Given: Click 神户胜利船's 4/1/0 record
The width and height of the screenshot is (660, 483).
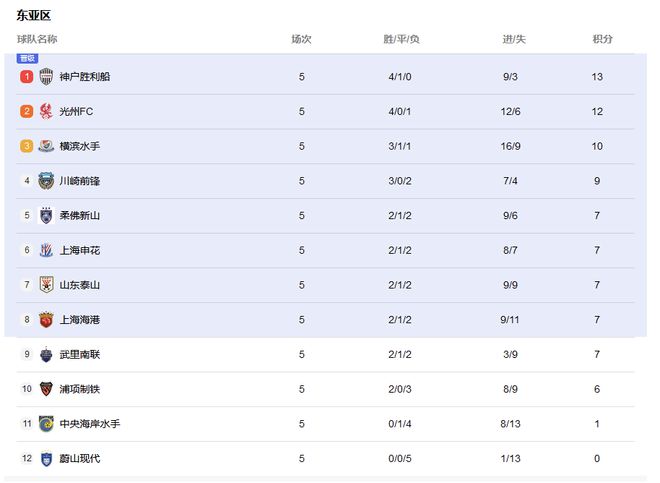Looking at the screenshot, I should click(x=400, y=77).
